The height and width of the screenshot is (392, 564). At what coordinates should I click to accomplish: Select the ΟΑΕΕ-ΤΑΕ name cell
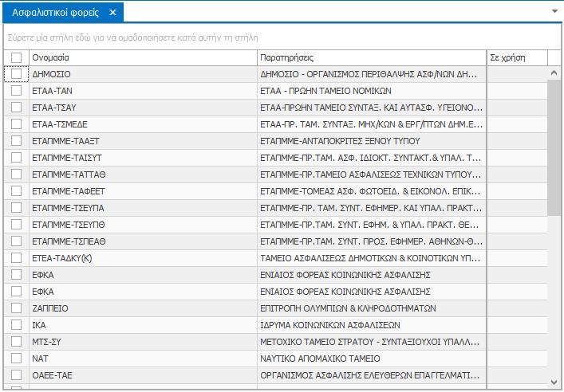point(143,375)
